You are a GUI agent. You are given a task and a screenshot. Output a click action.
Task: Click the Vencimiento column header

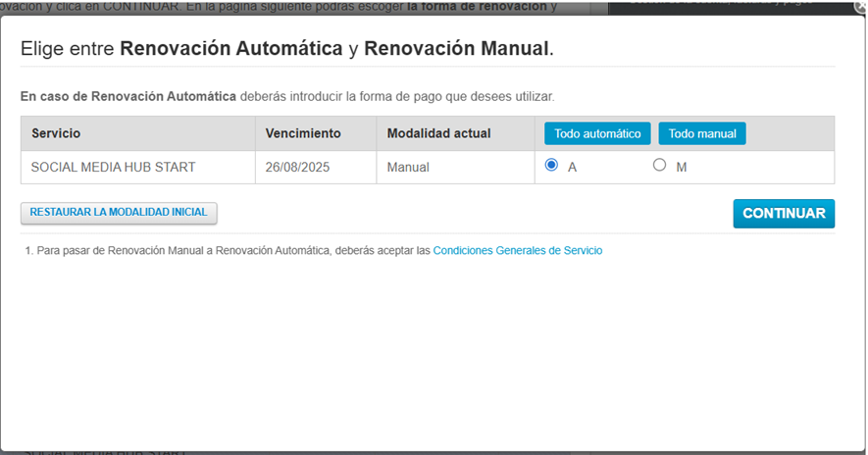316,133
